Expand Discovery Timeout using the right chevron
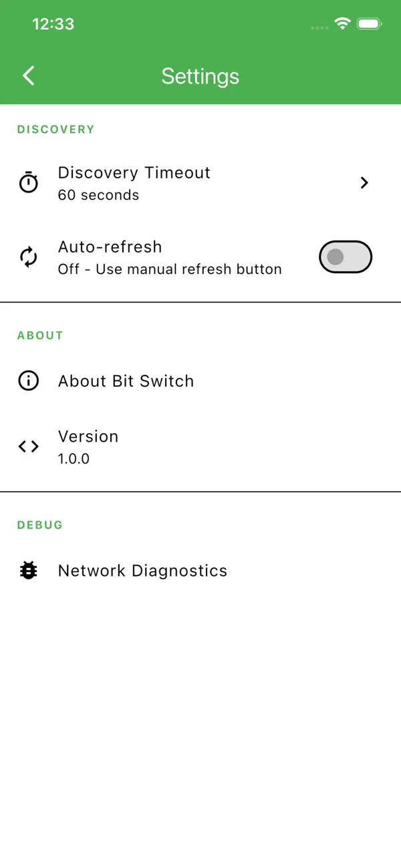Viewport: 401px width, 868px height. pos(364,182)
